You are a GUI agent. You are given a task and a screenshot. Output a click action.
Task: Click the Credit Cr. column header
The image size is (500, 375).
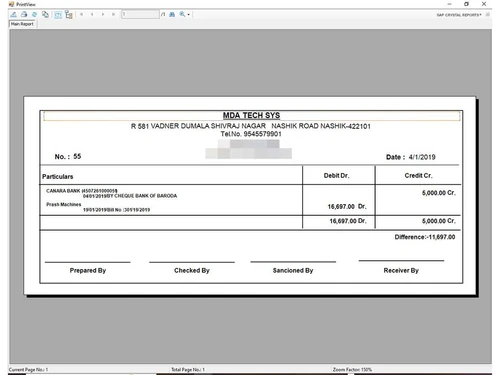point(418,176)
